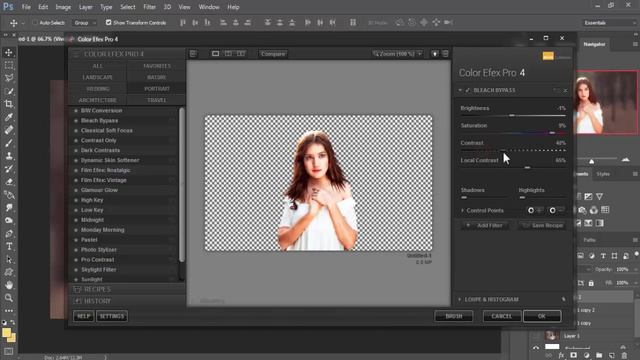
Task: Select the History Brush tool
Action: click(x=9, y=169)
